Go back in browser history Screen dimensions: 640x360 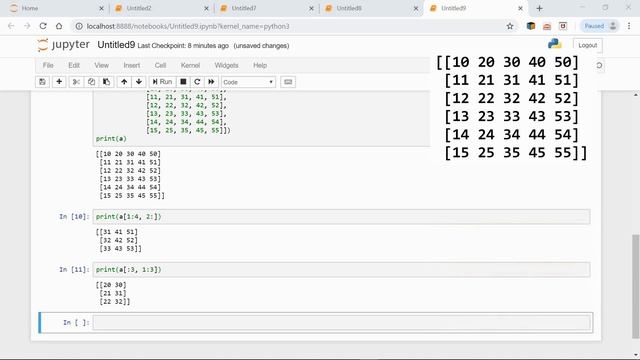(11, 26)
